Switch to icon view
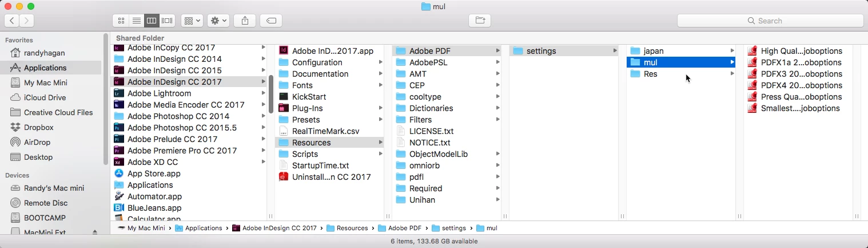Screen dimensions: 868x248 [x=121, y=21]
